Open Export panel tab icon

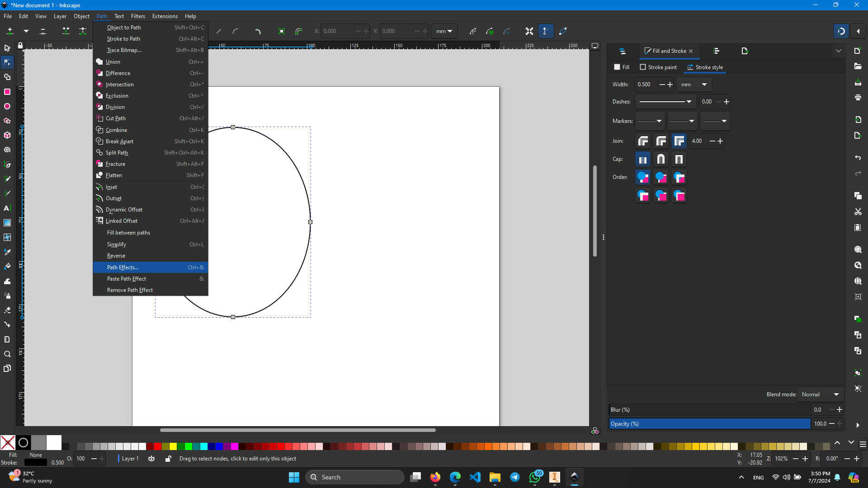pyautogui.click(x=745, y=51)
